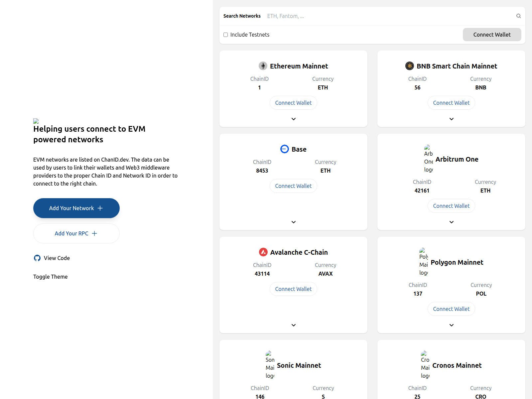This screenshot has height=399, width=532.
Task: Click the plus icon in Add Your Network
Action: pos(100,208)
